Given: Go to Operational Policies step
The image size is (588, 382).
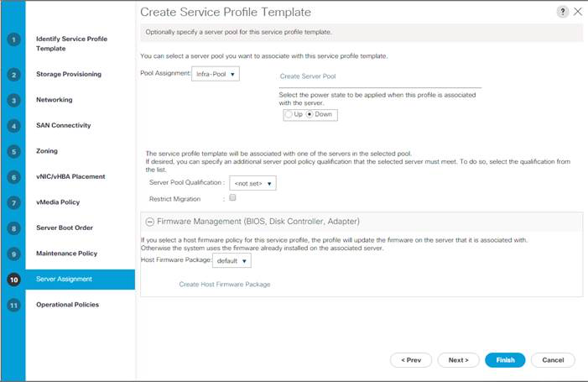Looking at the screenshot, I should (67, 305).
